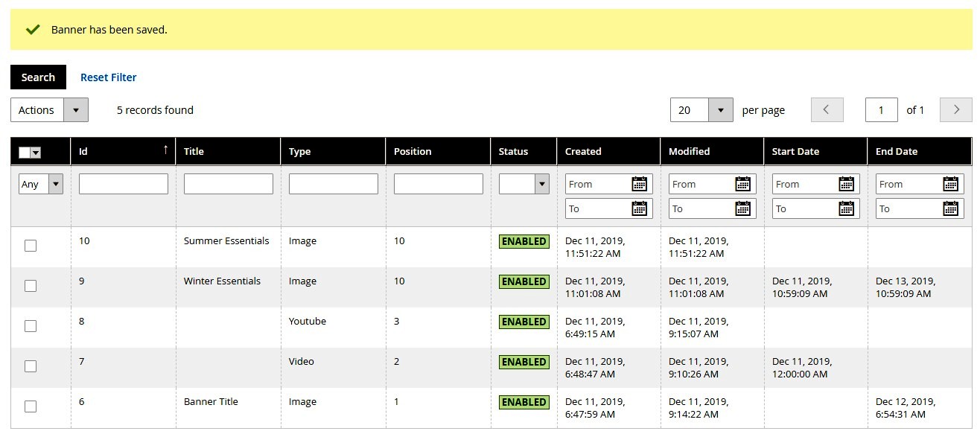The width and height of the screenshot is (980, 437).
Task: Go to next page arrow
Action: tap(956, 110)
